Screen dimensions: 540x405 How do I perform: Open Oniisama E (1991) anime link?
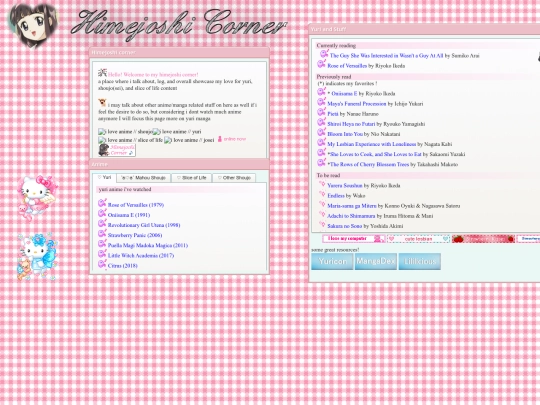pyautogui.click(x=129, y=215)
